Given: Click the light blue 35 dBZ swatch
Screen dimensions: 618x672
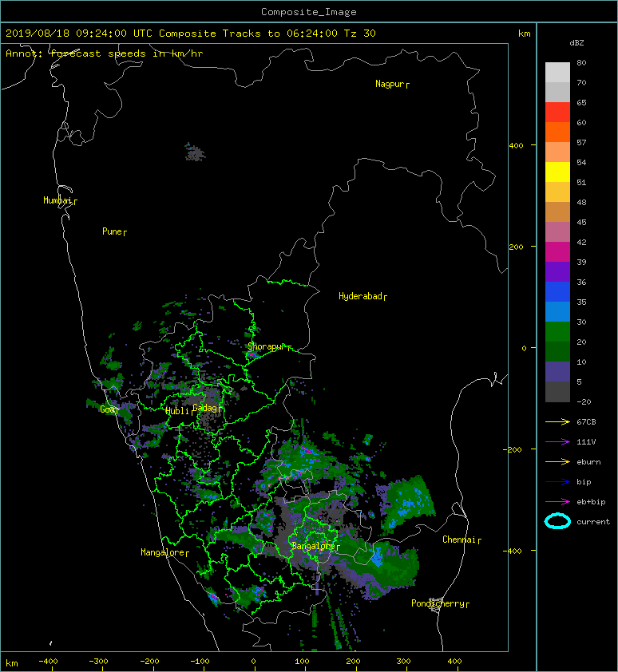Looking at the screenshot, I should (557, 311).
